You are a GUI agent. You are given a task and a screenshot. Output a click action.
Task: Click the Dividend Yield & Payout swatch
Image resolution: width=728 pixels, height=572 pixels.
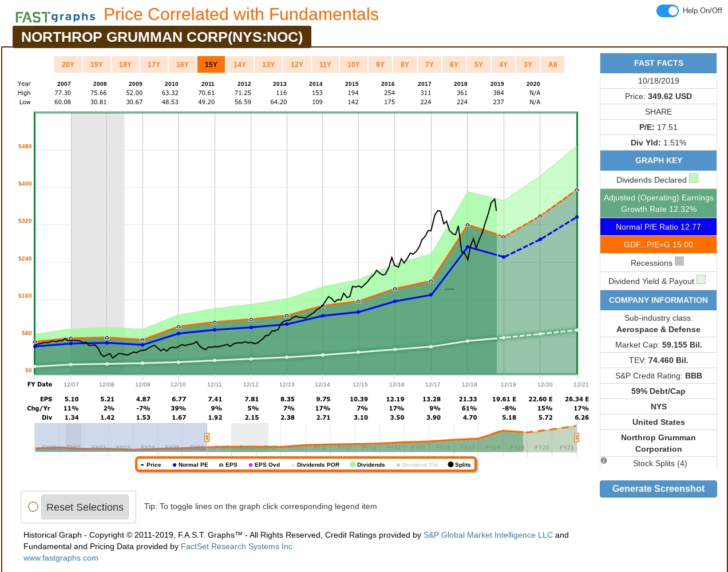[x=701, y=279]
